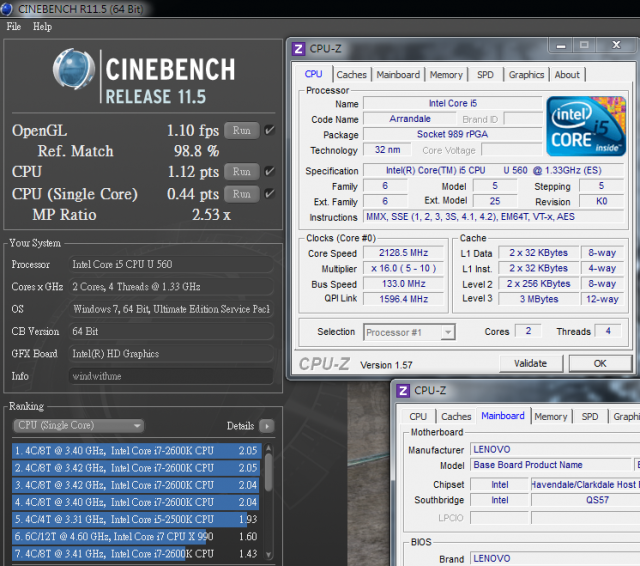This screenshot has width=640, height=566.
Task: Select ranking row 6 Core i7 CPU X 990
Action: (136, 537)
